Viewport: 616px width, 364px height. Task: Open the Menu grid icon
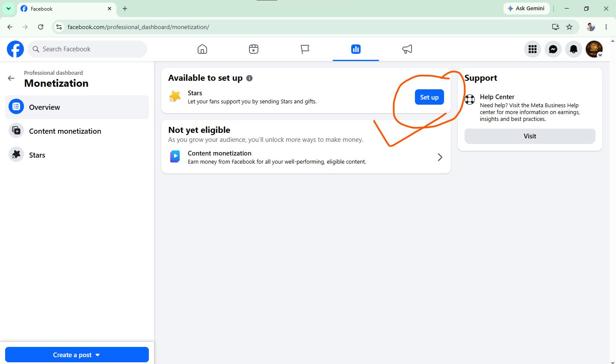(x=533, y=49)
